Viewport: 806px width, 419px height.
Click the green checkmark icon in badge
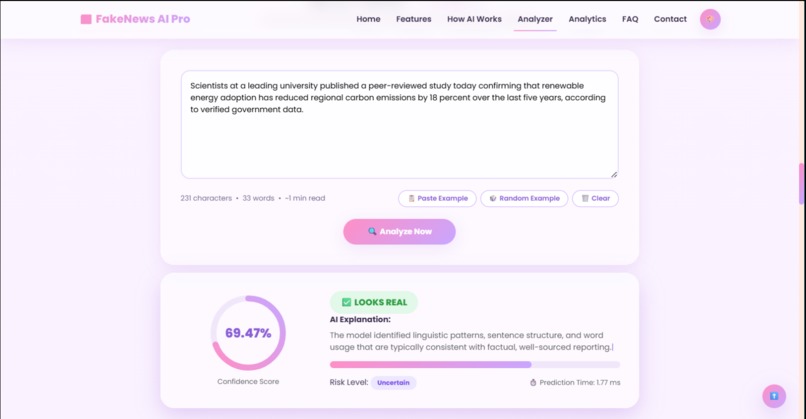pyautogui.click(x=346, y=302)
